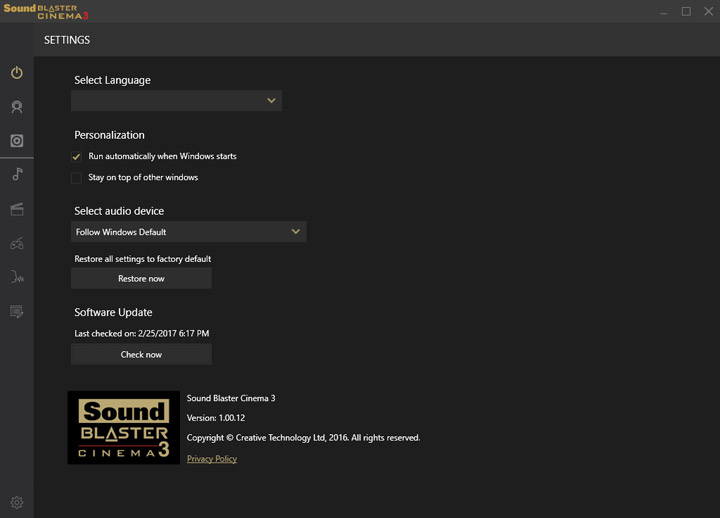720x518 pixels.
Task: Click the Restore now button
Action: pyautogui.click(x=141, y=278)
